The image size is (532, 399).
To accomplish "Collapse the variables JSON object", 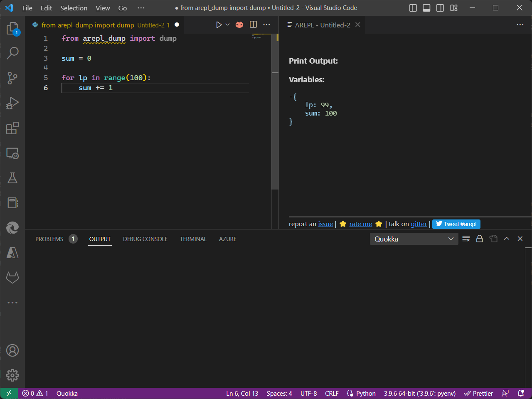I will pyautogui.click(x=291, y=96).
